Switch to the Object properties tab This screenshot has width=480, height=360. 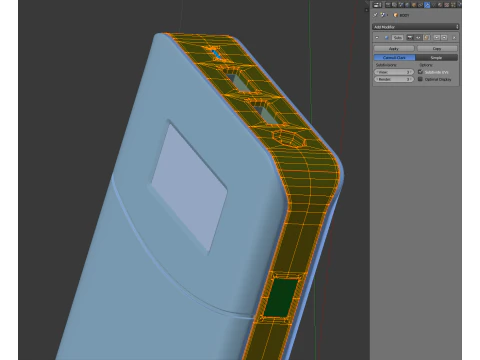point(414,5)
